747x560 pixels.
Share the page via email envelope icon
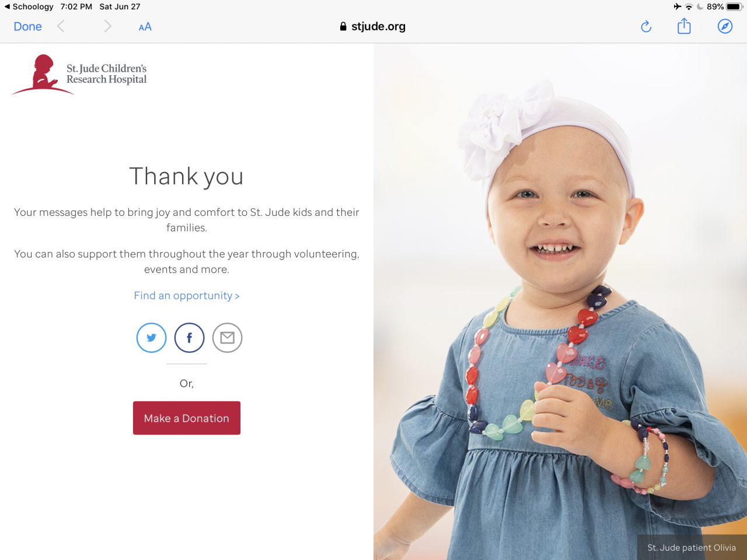click(x=227, y=338)
